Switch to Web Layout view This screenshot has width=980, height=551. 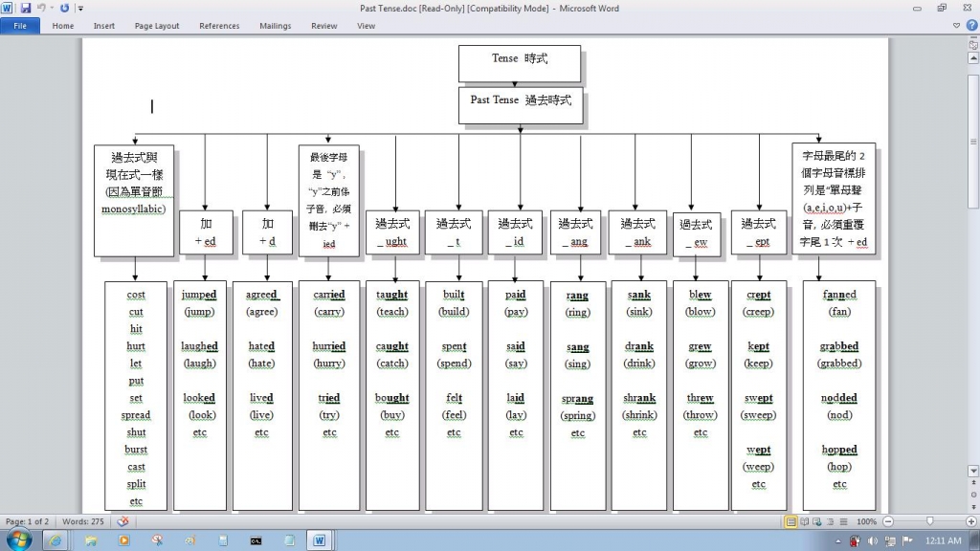(816, 521)
